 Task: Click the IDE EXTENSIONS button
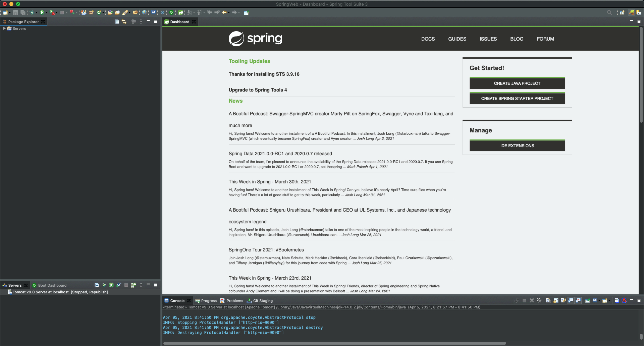[x=517, y=145]
